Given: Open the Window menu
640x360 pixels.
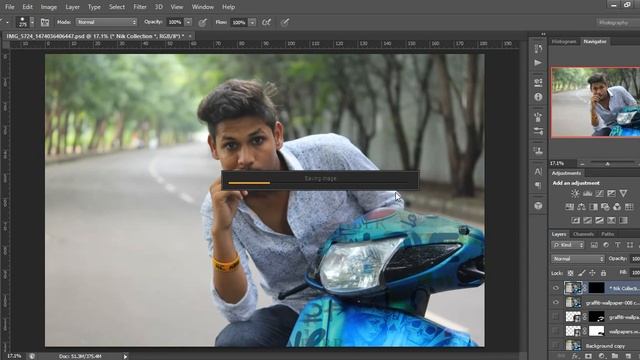Looking at the screenshot, I should pos(202,7).
